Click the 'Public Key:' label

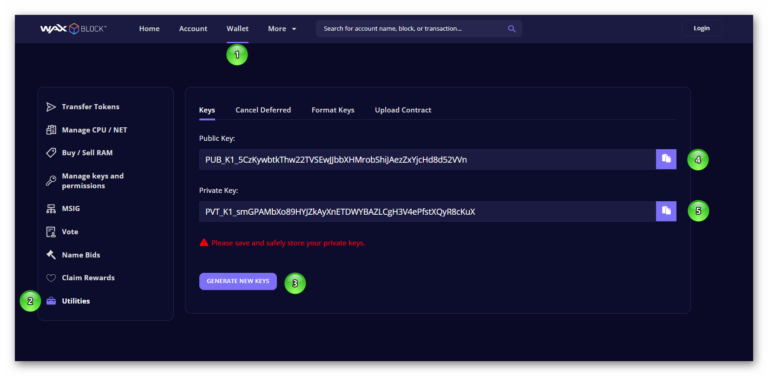coord(217,139)
